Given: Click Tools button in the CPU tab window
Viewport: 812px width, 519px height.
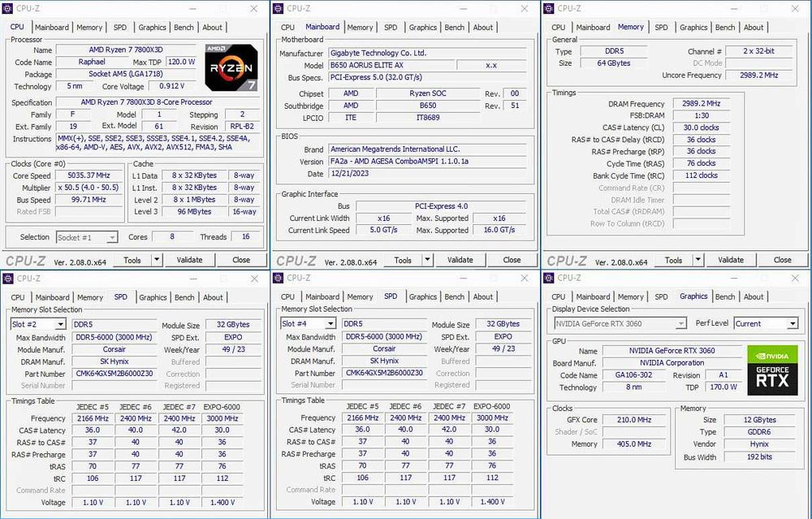Looking at the screenshot, I should pyautogui.click(x=132, y=260).
